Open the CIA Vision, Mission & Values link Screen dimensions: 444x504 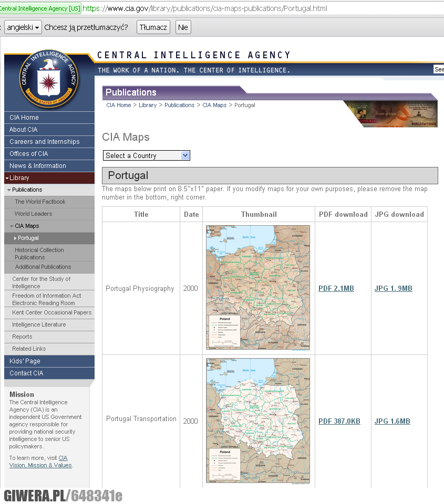pos(40,465)
